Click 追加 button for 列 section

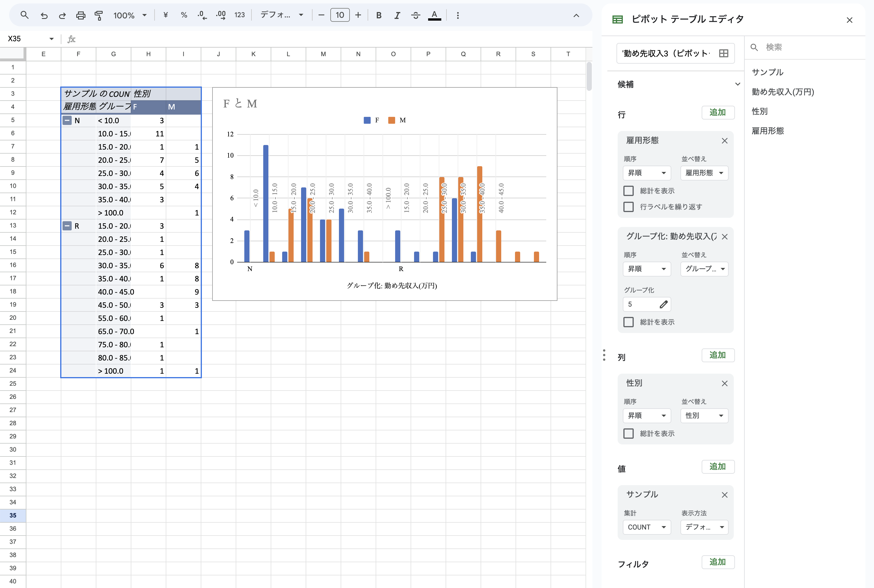[x=717, y=355]
